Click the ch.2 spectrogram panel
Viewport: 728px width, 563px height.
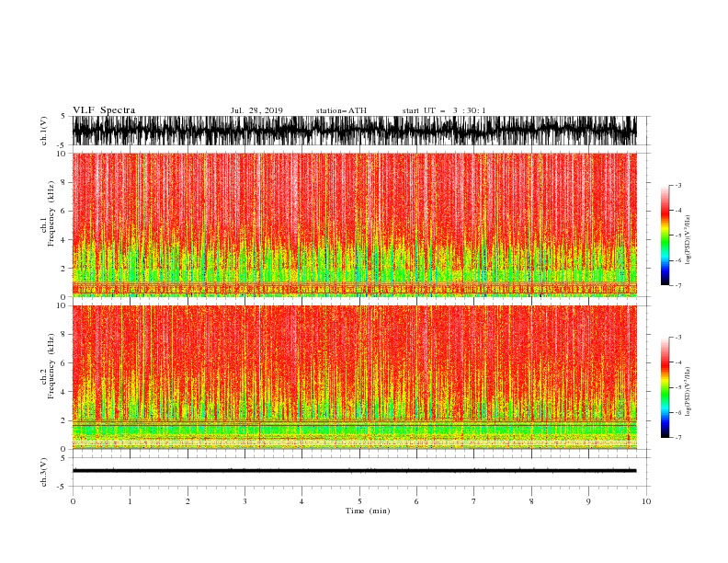point(355,377)
